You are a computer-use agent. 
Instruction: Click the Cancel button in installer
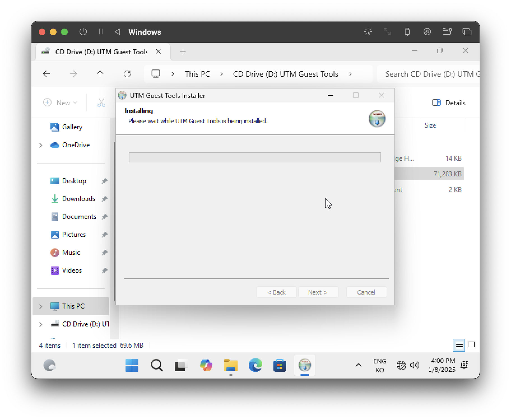point(366,292)
